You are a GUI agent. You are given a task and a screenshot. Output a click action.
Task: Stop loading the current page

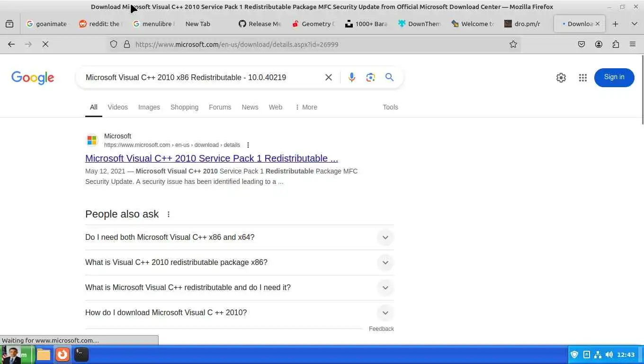pyautogui.click(x=45, y=44)
